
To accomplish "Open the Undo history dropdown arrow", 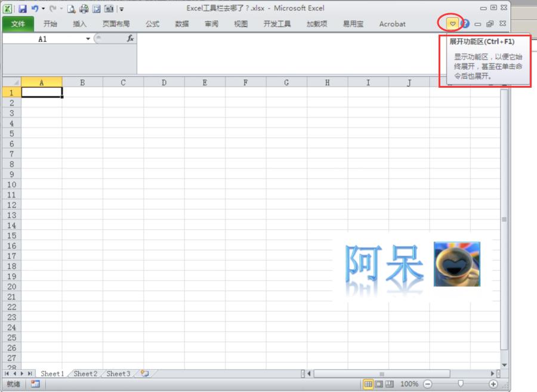I will pos(43,8).
